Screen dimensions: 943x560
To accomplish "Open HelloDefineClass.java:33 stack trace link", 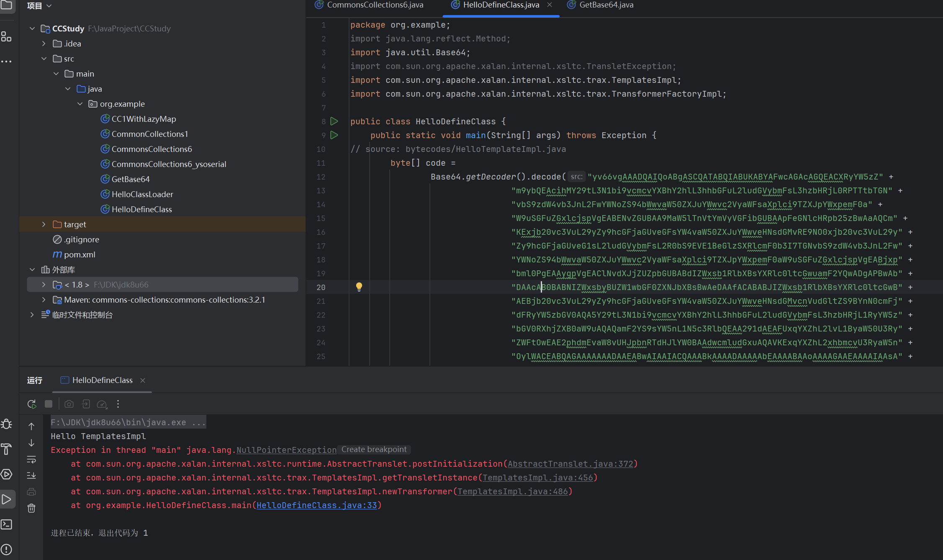I will click(316, 505).
